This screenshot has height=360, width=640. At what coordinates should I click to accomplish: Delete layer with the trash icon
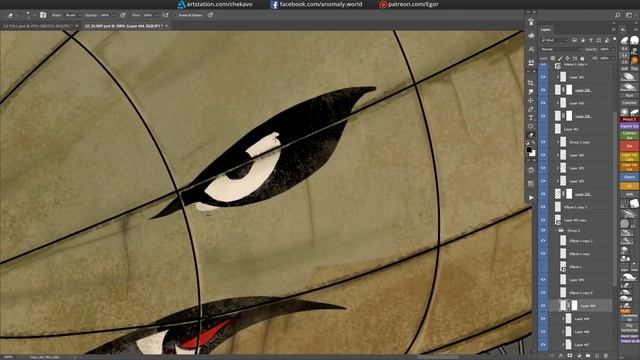606,356
